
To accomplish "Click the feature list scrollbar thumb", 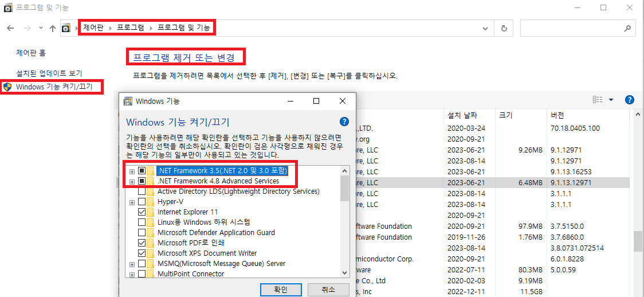I will point(344,189).
